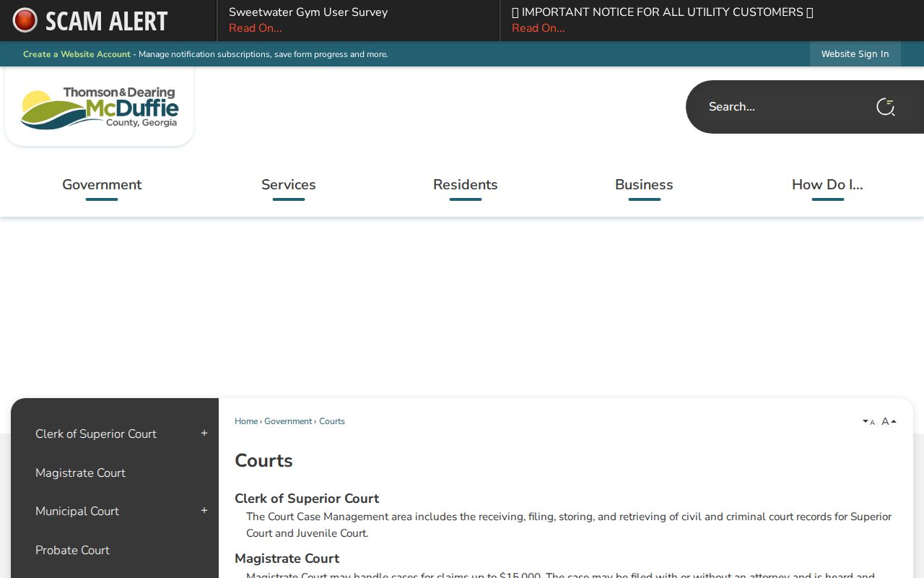Screen dimensions: 924x578
Task: Open the How Do I... menu
Action: [827, 185]
